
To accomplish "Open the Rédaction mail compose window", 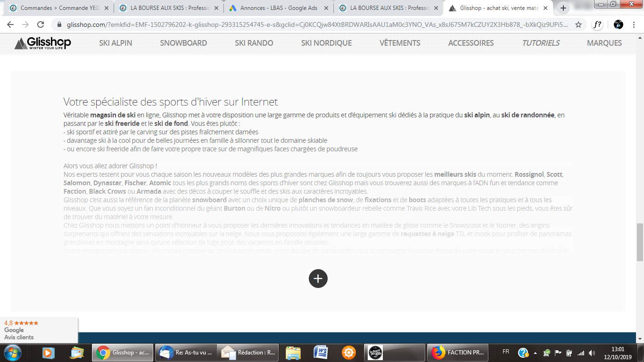I will [249, 352].
